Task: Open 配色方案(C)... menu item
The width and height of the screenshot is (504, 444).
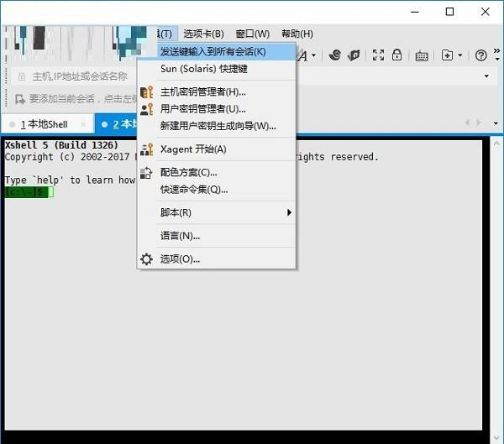Action: 217,173
